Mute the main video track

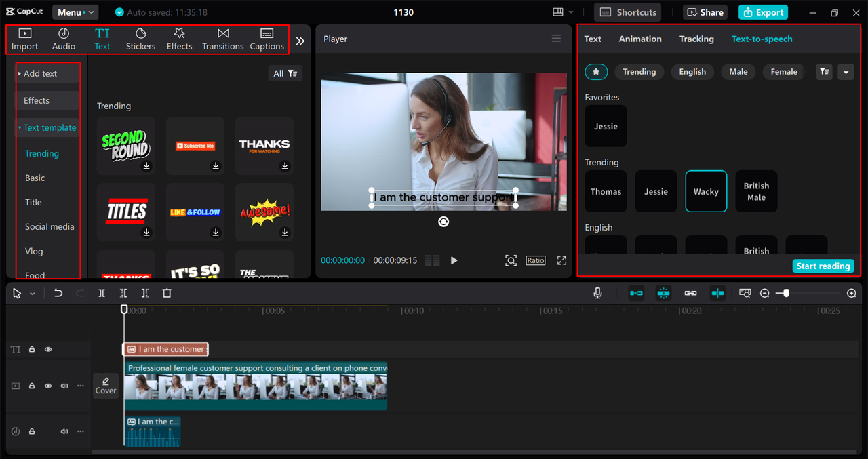pyautogui.click(x=64, y=386)
